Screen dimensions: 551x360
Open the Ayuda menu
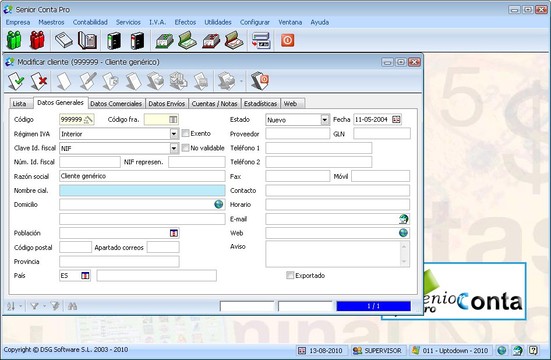319,22
